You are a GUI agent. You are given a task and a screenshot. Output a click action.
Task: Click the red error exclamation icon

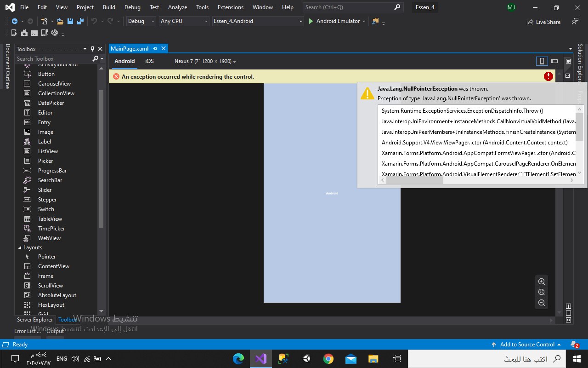tap(548, 76)
